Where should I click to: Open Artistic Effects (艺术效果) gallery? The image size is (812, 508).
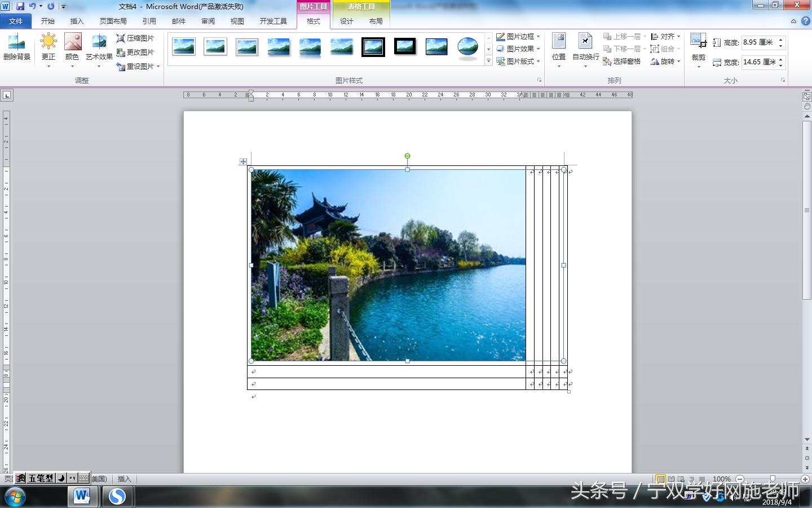[x=99, y=43]
